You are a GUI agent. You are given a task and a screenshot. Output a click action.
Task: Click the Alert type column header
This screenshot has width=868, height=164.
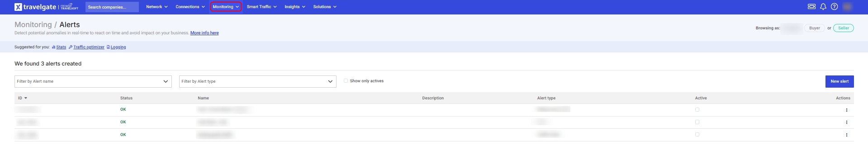[546, 98]
